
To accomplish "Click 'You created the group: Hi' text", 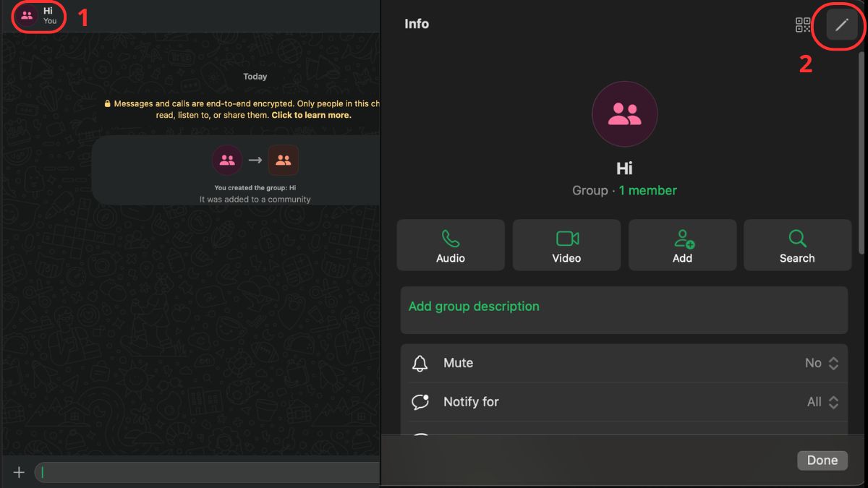I will point(255,188).
